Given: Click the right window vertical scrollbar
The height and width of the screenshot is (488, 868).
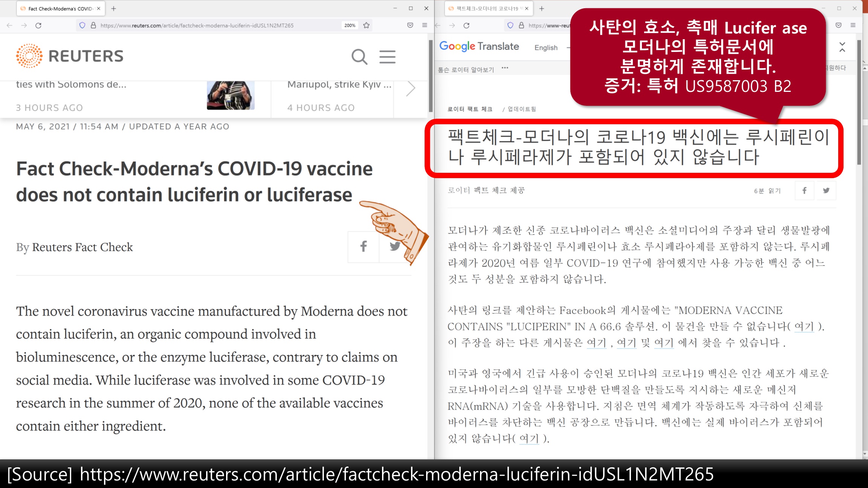Looking at the screenshot, I should click(x=859, y=102).
